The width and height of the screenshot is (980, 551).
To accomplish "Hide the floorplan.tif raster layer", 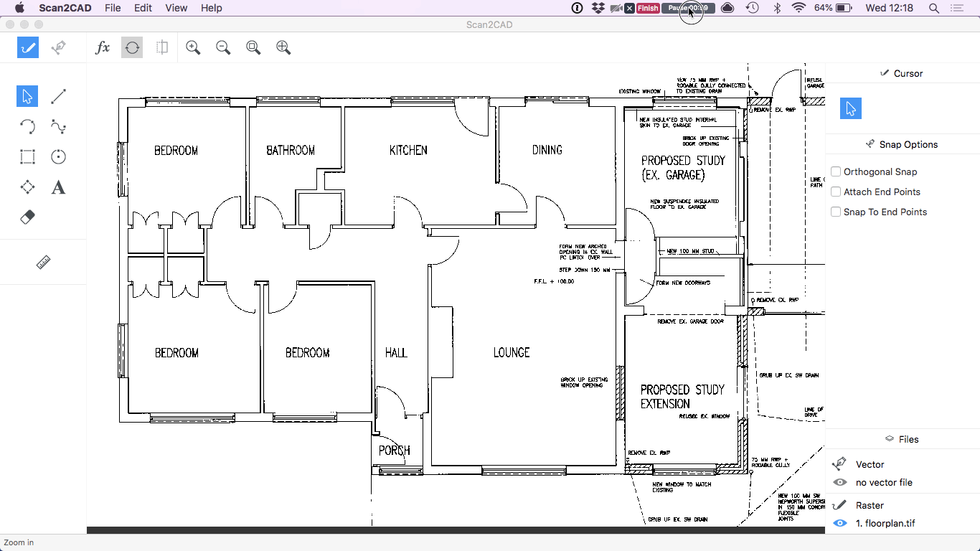I will pos(838,523).
